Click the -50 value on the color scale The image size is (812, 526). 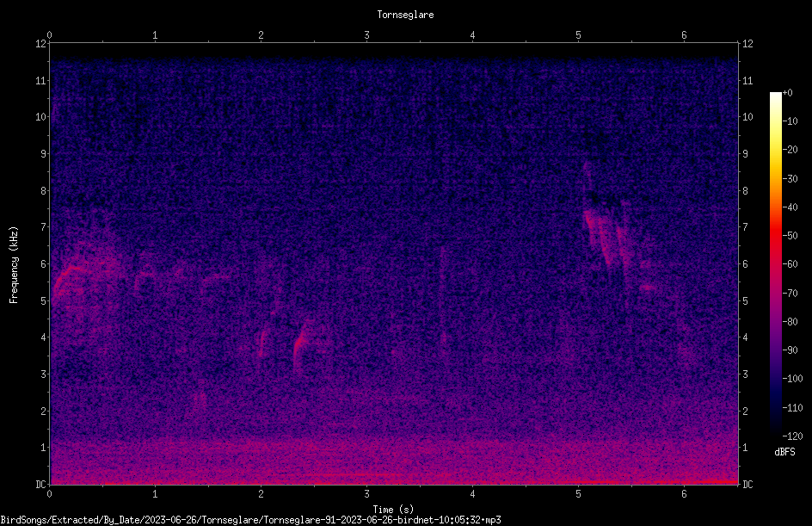click(x=790, y=236)
